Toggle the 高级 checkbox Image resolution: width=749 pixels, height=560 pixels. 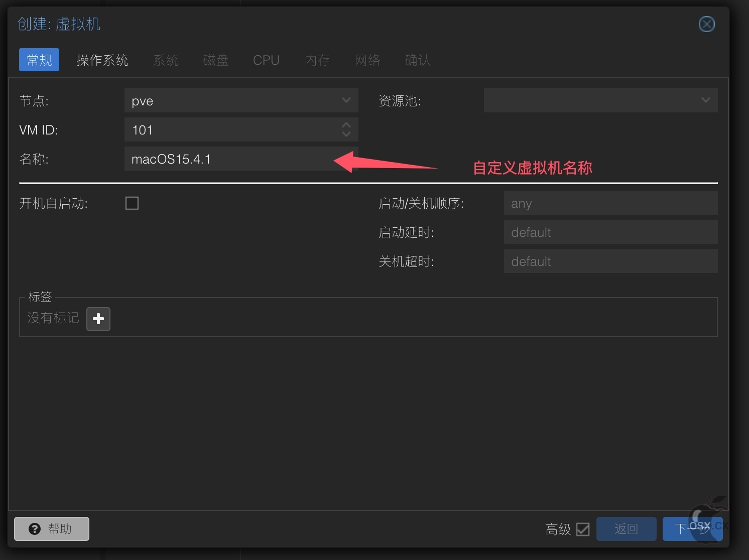(x=583, y=529)
